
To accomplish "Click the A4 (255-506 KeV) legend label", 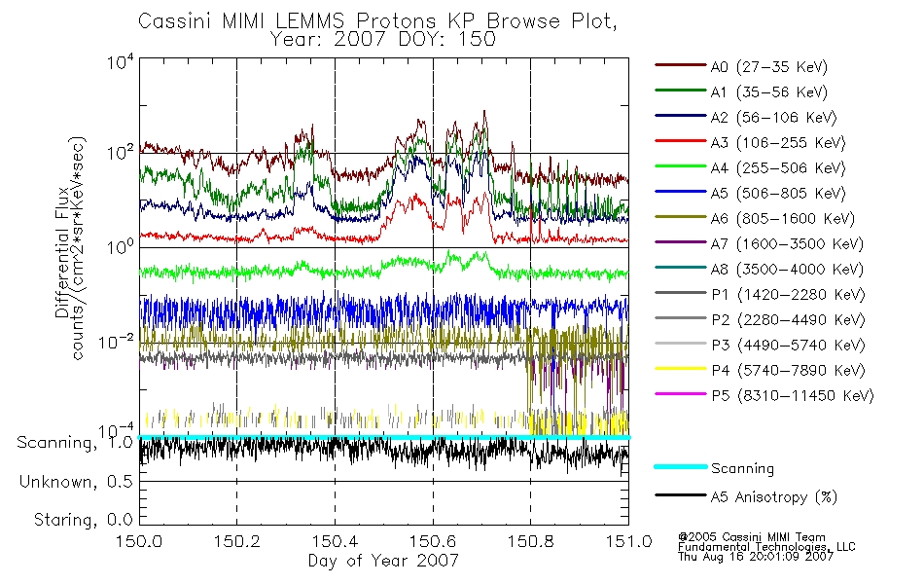I will point(778,168).
